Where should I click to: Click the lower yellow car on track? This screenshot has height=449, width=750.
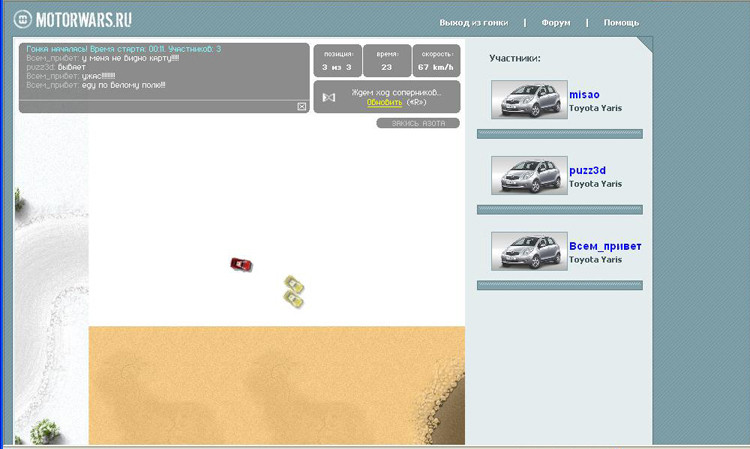click(295, 298)
